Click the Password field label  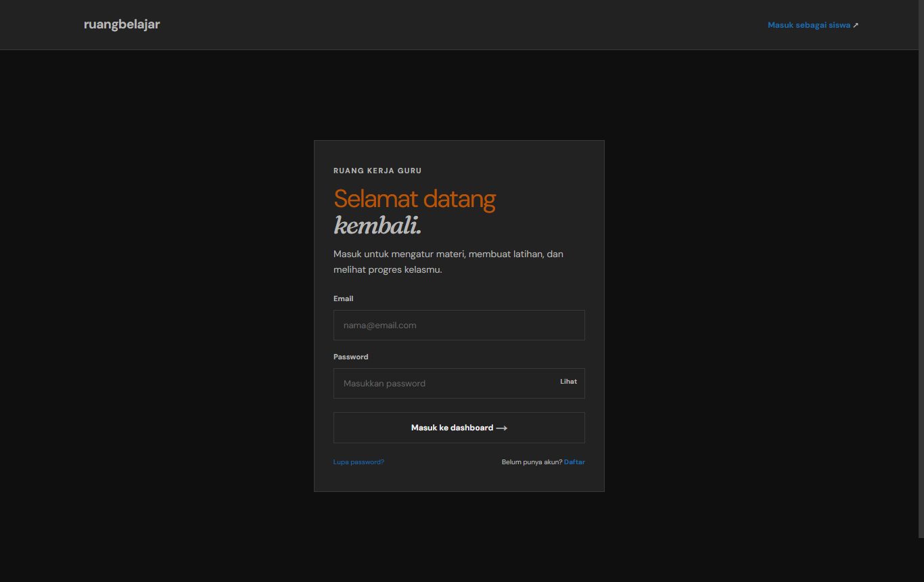350,357
